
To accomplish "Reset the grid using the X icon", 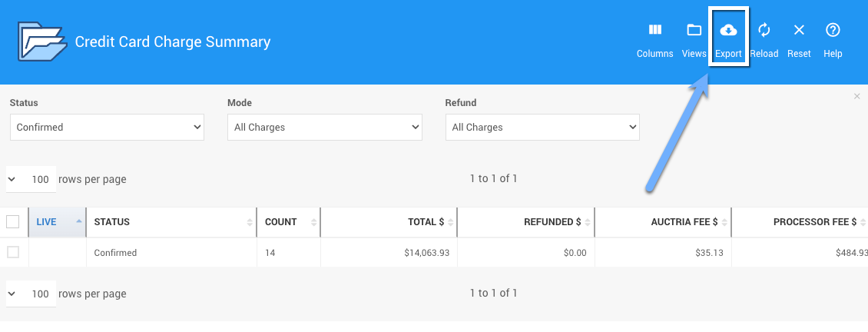I will [x=799, y=31].
